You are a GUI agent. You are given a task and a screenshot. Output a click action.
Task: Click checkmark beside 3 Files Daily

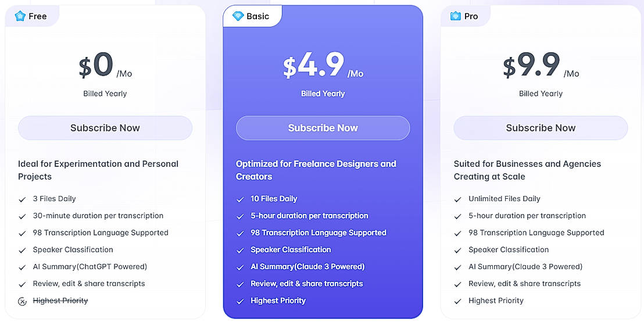tap(22, 199)
